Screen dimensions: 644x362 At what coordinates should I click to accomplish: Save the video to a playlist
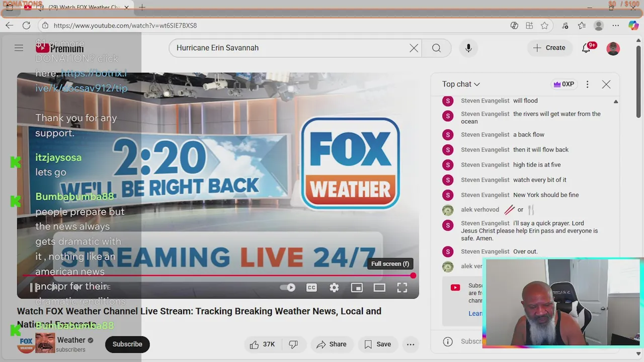(x=377, y=344)
